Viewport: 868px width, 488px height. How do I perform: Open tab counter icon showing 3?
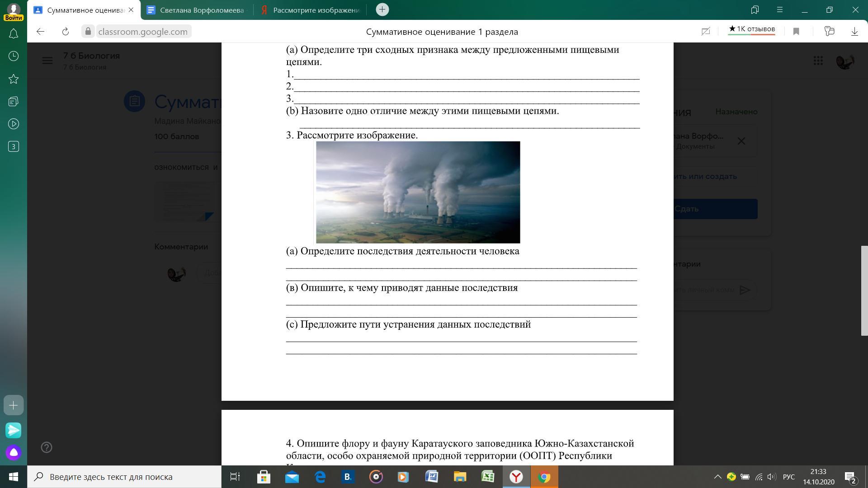[x=14, y=146]
